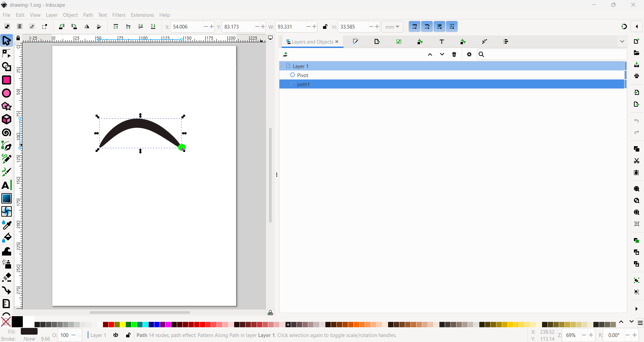Select the Eraser tool
The height and width of the screenshot is (342, 644).
(6, 277)
